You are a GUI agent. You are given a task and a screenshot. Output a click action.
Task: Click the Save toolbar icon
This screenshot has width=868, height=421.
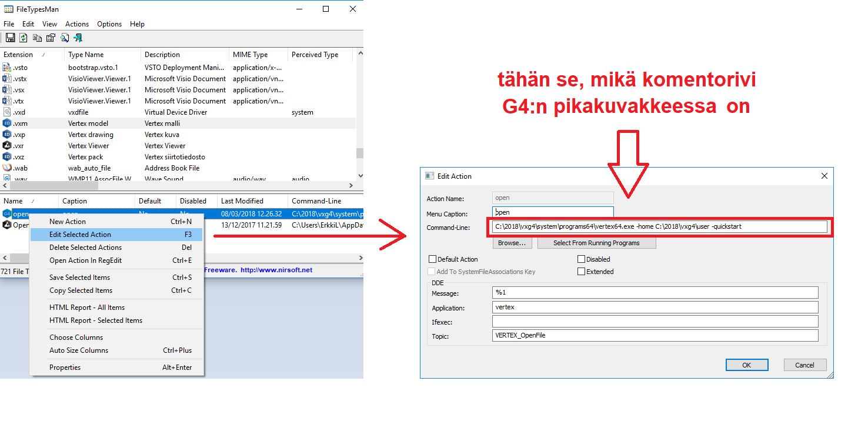[x=10, y=38]
